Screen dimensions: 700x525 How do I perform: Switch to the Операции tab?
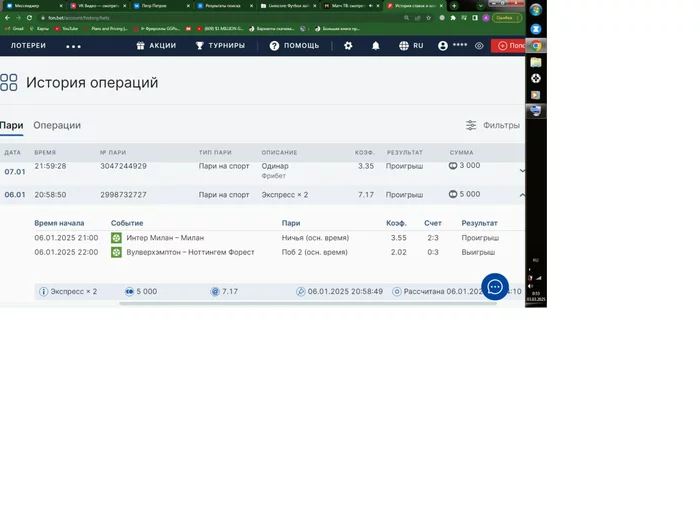(57, 125)
